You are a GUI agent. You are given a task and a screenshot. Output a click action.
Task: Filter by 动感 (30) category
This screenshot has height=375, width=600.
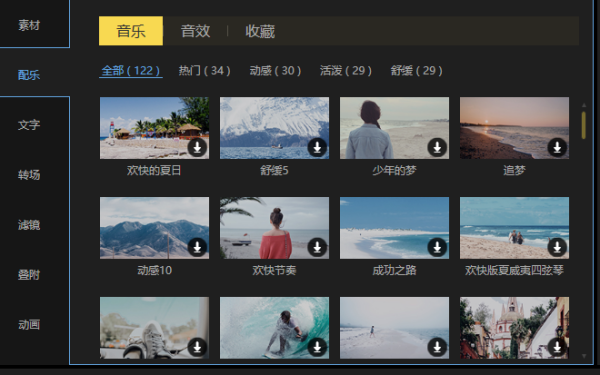point(275,71)
